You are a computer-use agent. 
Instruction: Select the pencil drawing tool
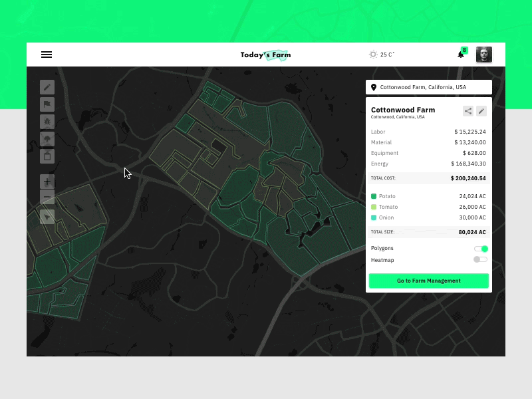click(47, 87)
